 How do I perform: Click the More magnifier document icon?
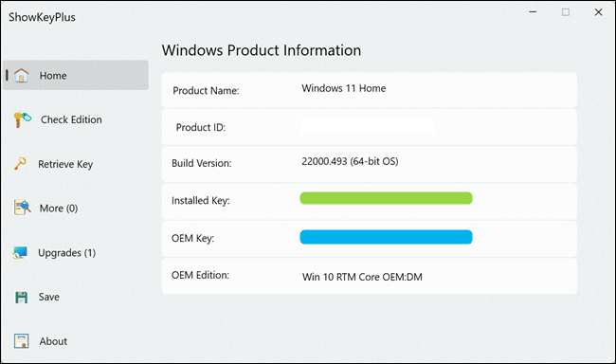point(22,208)
